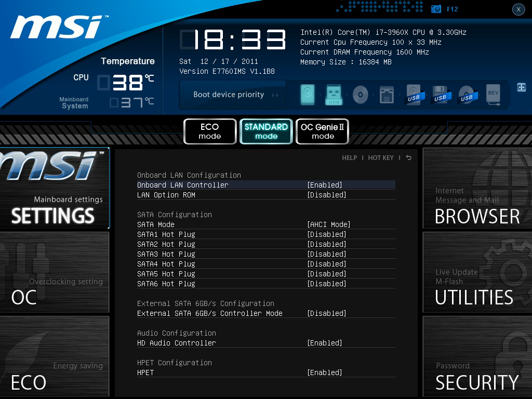This screenshot has width=532, height=399.
Task: Select the SATA3 Hot Plug label
Action: (x=166, y=254)
